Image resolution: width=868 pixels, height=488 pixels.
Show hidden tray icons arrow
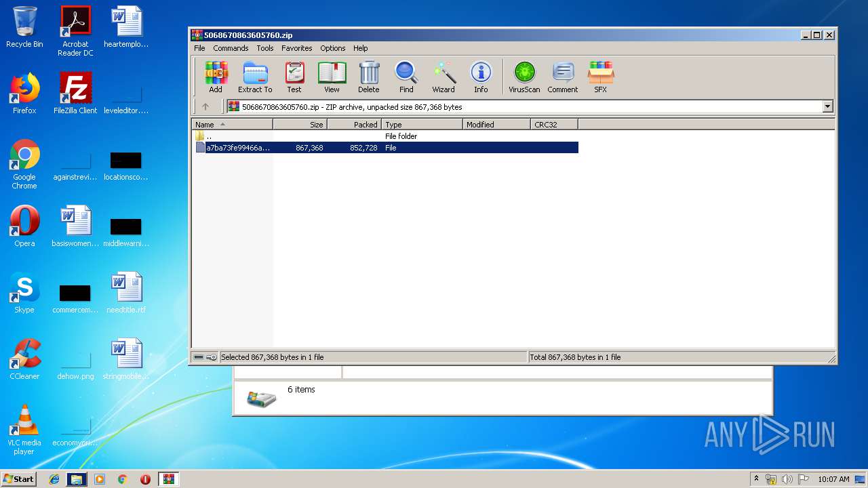click(756, 479)
